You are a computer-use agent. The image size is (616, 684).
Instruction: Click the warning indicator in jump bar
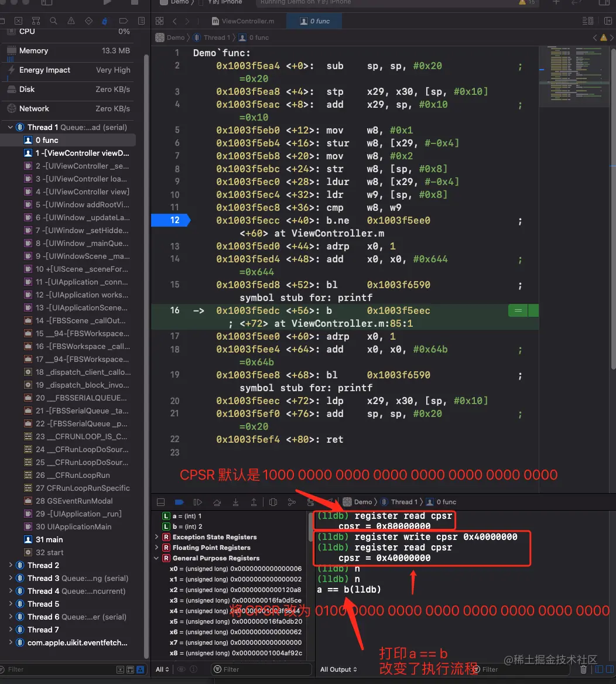603,37
